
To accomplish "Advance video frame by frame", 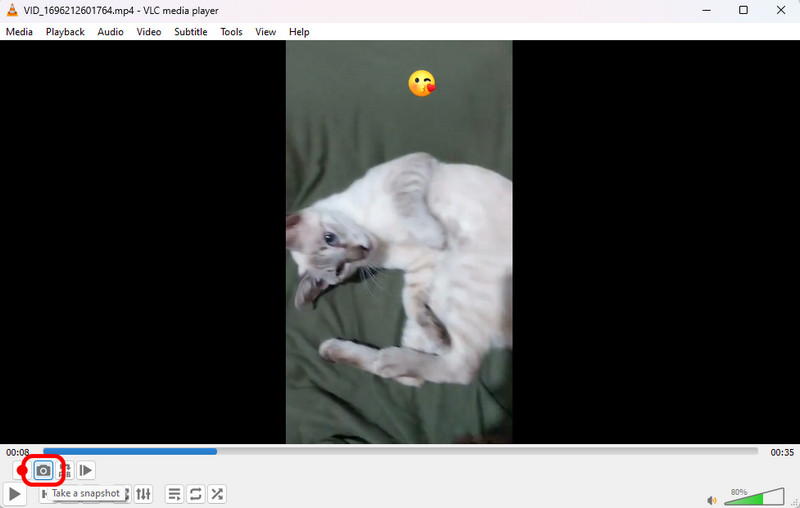I will pos(86,470).
